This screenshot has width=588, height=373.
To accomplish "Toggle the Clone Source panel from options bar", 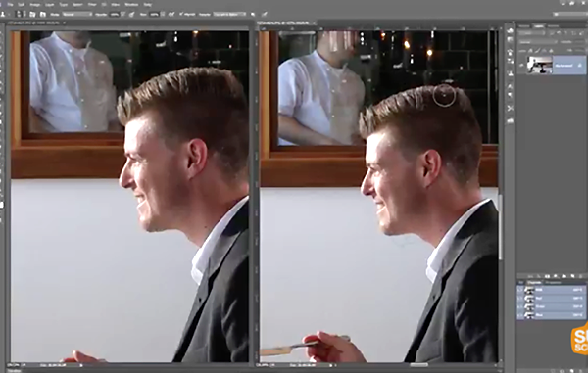I will pyautogui.click(x=43, y=14).
